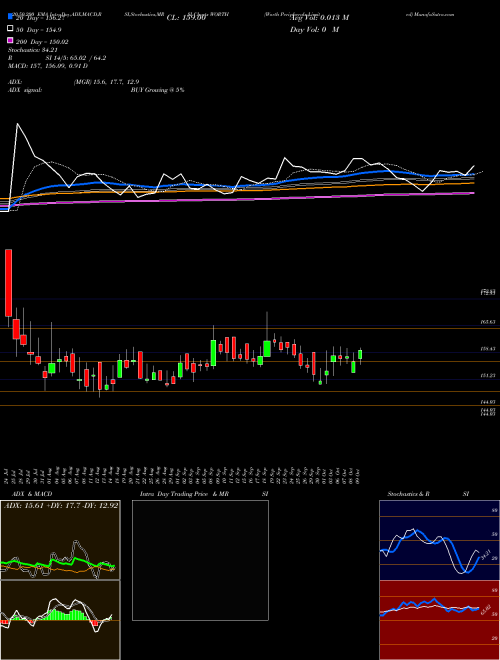Click the 'Avg Vol: 0.013 M' label
500x660 pixels.
point(319,18)
